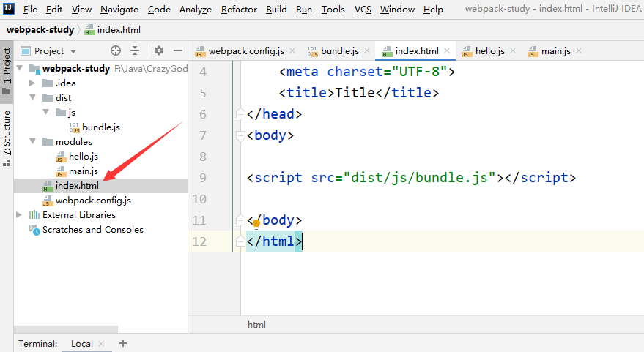Collapse the modules folder arrow
644x352 pixels.
[32, 142]
